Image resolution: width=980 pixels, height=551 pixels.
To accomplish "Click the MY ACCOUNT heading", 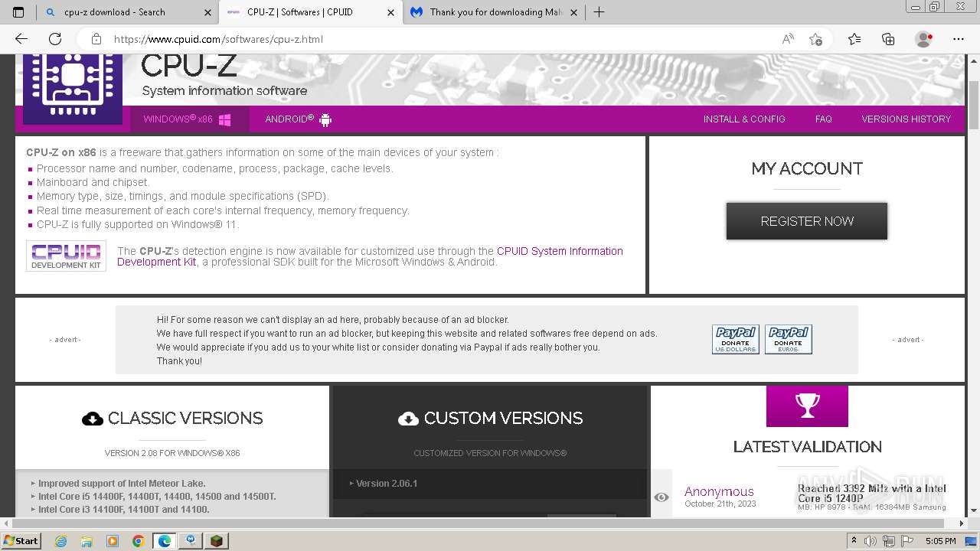I will click(x=807, y=168).
